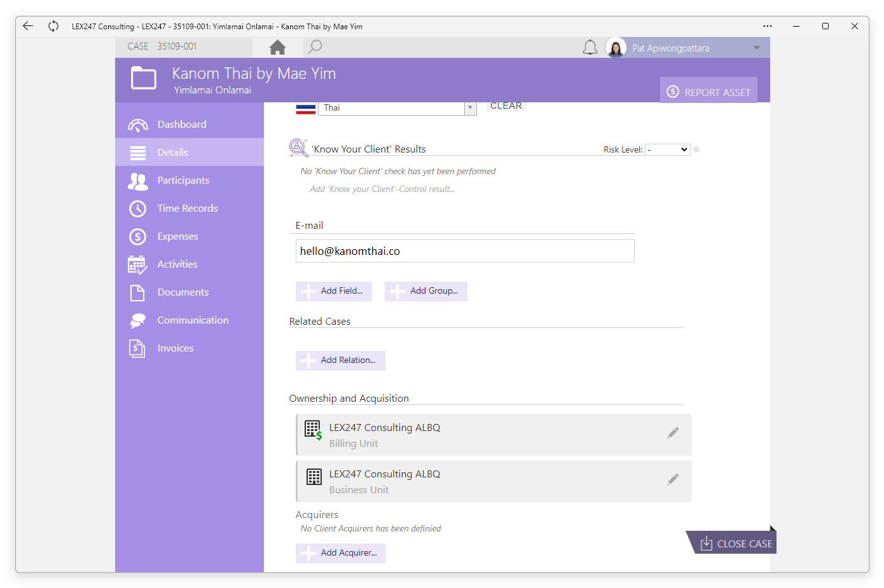
Task: Open the Activities section
Action: pyautogui.click(x=190, y=264)
